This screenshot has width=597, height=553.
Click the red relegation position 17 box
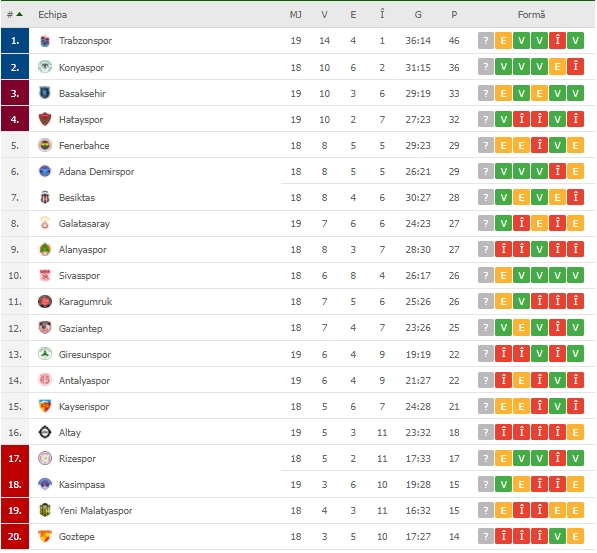point(15,458)
